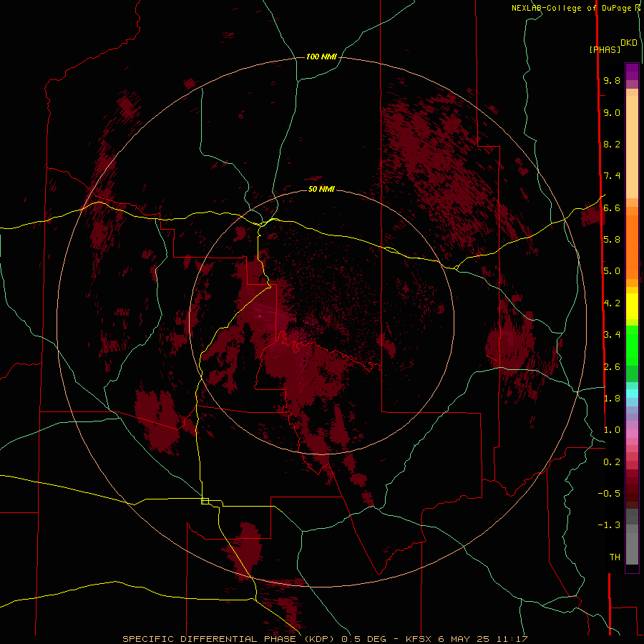Select the 1.8 scale value
Image resolution: width=644 pixels, height=644 pixels.
pyautogui.click(x=612, y=399)
